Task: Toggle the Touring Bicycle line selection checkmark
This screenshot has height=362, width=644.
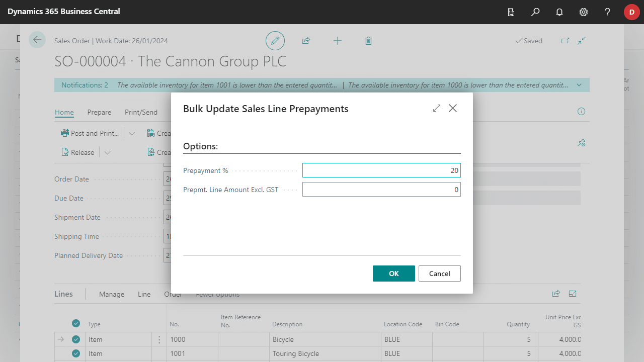Action: 76,353
